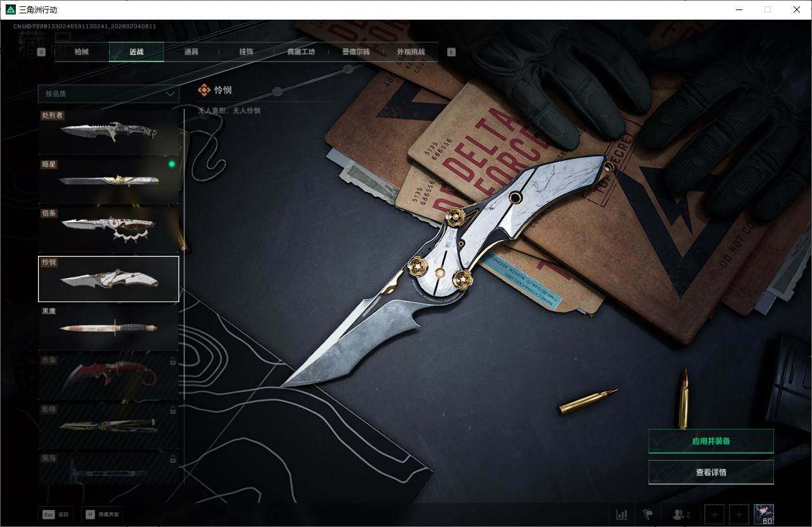Open the player avatar in bottom corner
812x527 pixels.
[764, 514]
